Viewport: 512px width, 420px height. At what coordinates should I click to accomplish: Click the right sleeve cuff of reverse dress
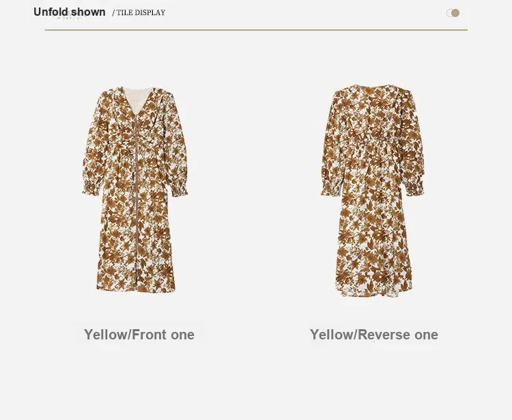(414, 189)
